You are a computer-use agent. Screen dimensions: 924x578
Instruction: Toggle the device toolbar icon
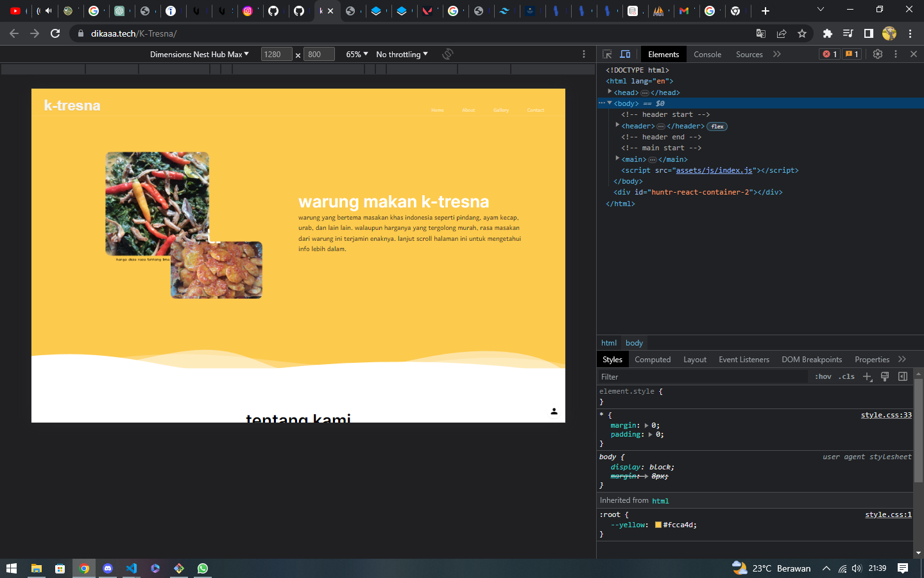625,55
